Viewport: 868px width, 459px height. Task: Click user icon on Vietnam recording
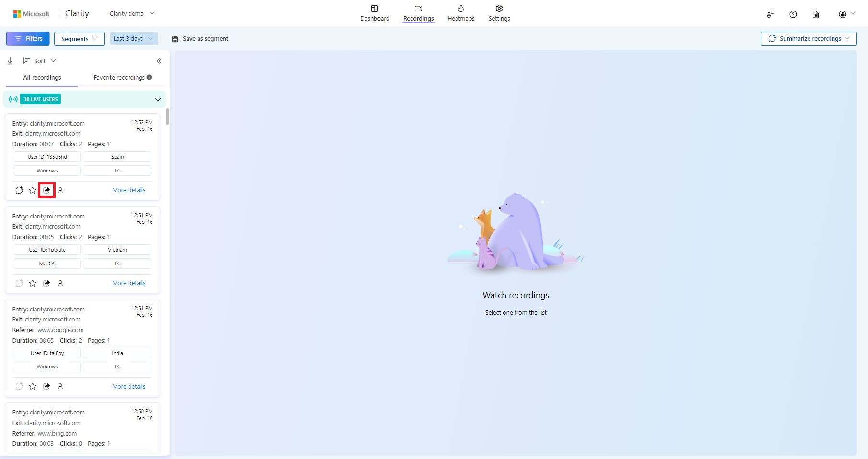click(x=60, y=283)
